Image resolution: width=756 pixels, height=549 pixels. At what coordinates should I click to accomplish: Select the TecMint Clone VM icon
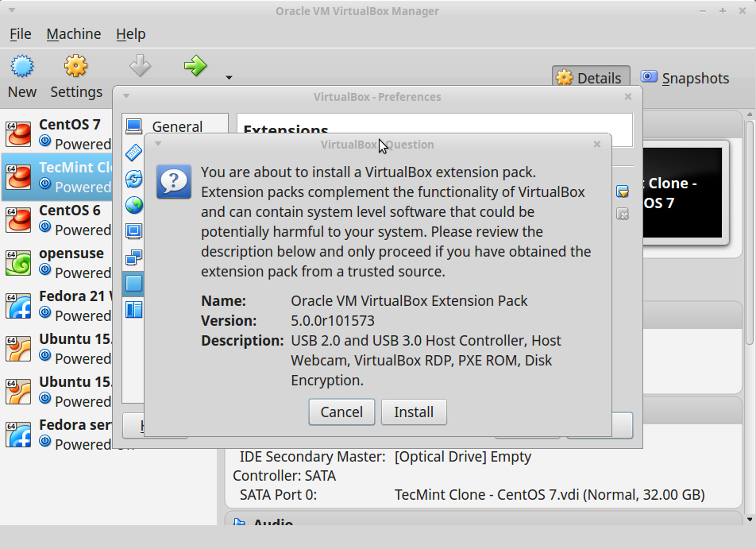pos(18,176)
